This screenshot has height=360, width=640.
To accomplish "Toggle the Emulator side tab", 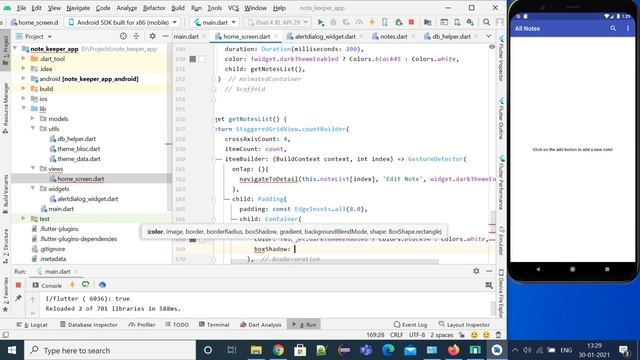I will click(501, 241).
